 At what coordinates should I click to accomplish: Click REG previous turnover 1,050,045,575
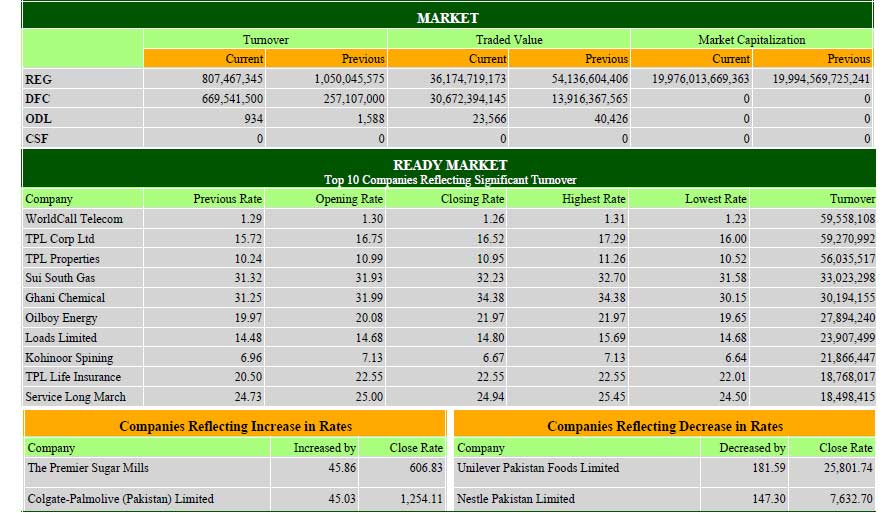pyautogui.click(x=349, y=79)
